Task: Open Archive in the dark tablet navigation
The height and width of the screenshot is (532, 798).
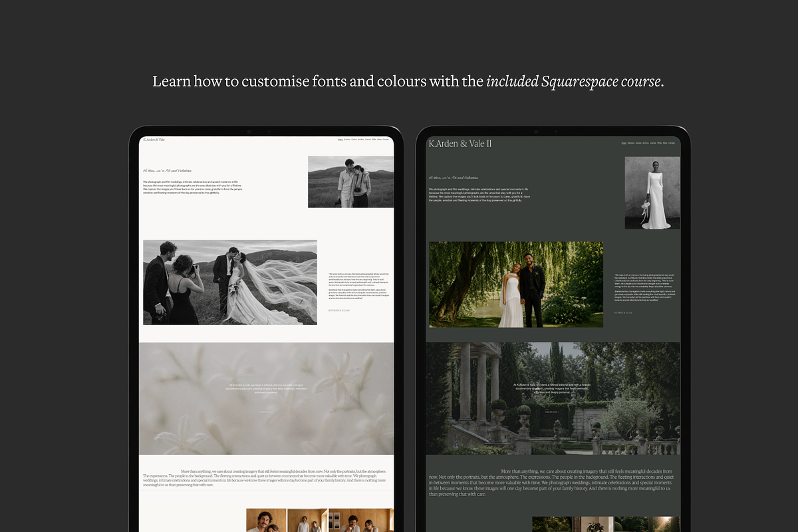Action: click(x=646, y=143)
